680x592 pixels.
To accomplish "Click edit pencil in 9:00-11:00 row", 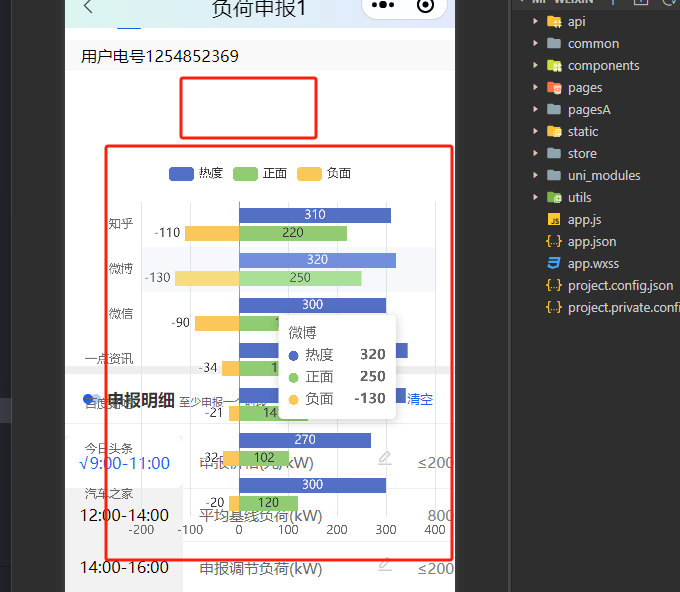I will pyautogui.click(x=385, y=458).
